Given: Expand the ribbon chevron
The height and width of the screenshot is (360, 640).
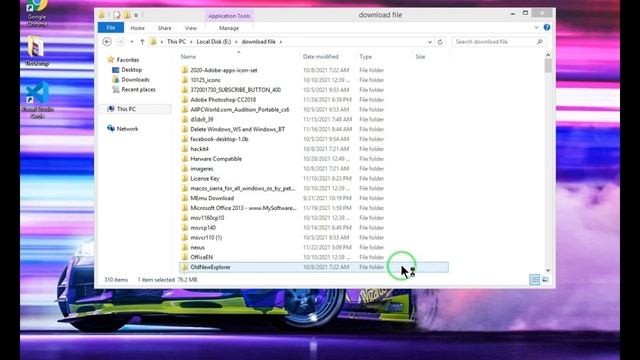Looking at the screenshot, I should [536, 27].
